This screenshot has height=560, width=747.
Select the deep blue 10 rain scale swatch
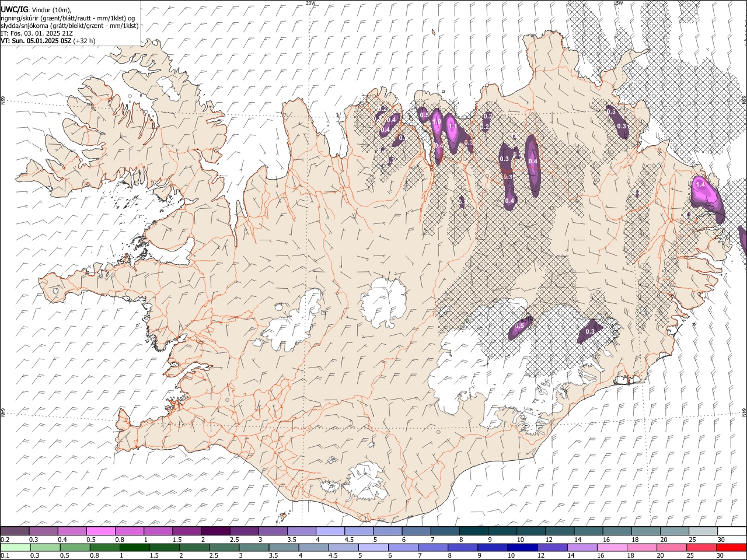[x=522, y=547]
